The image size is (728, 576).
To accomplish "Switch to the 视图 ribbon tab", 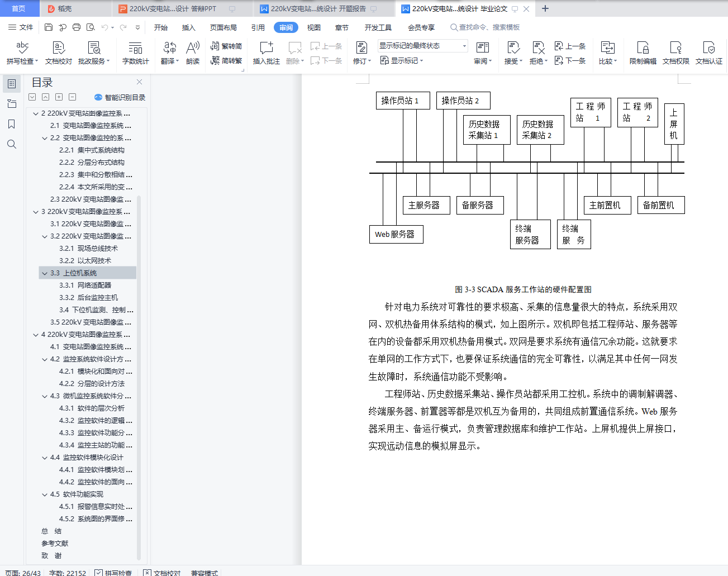I will (x=314, y=27).
